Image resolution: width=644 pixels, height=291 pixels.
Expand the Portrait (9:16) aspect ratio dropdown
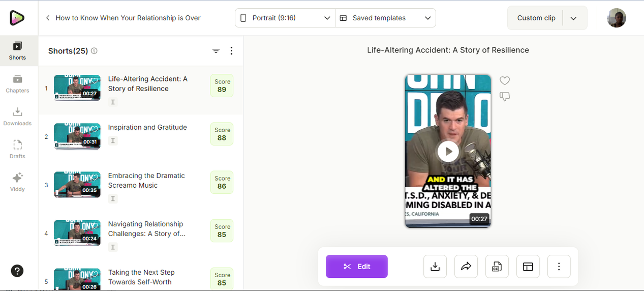(x=285, y=18)
